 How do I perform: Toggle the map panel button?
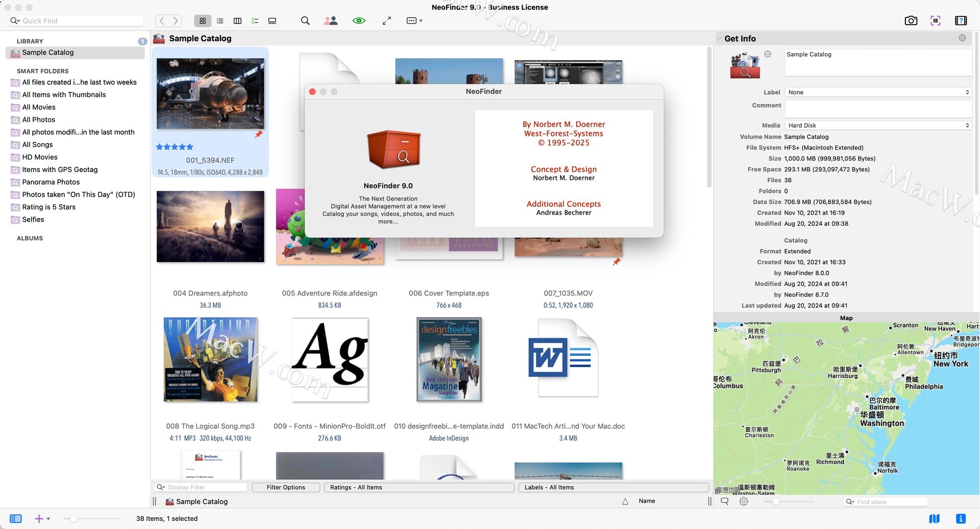934,519
